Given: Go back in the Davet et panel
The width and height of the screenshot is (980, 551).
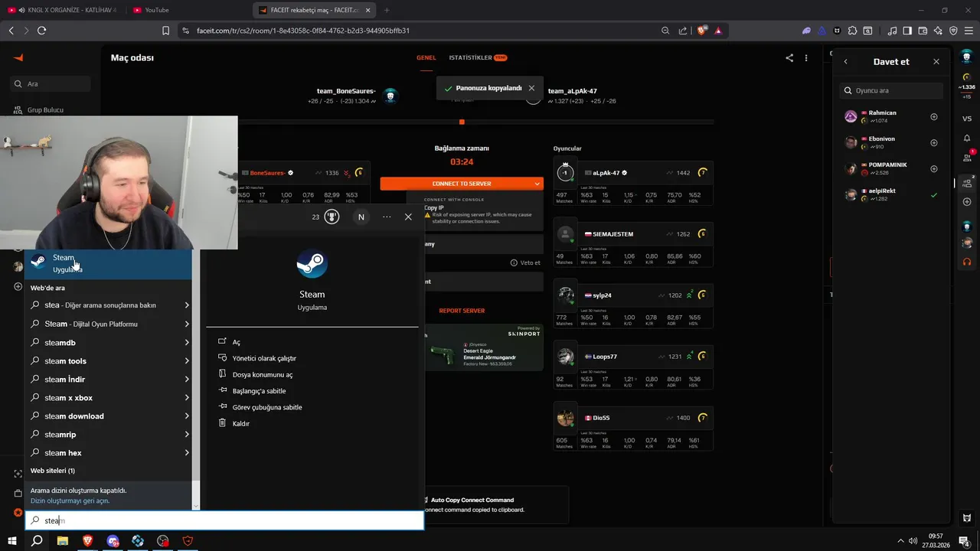Looking at the screenshot, I should pos(845,61).
